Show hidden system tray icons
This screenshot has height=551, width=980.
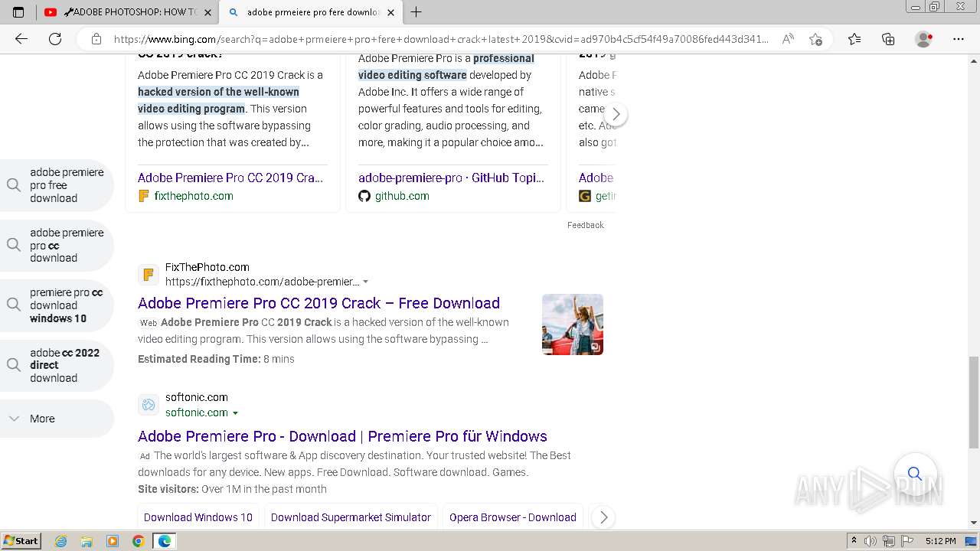tap(854, 541)
